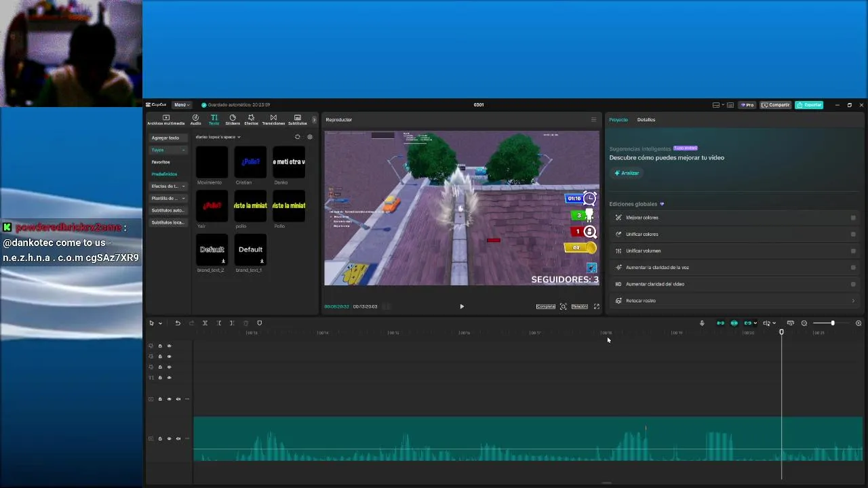Viewport: 868px width, 488px height.
Task: Enable Unificar colores checkbox
Action: coord(853,235)
